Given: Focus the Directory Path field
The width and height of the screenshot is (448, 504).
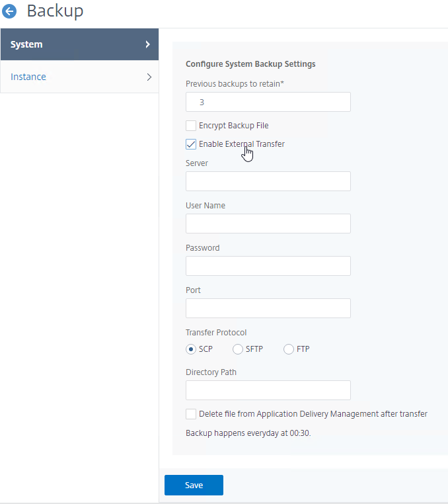Looking at the screenshot, I should 268,390.
